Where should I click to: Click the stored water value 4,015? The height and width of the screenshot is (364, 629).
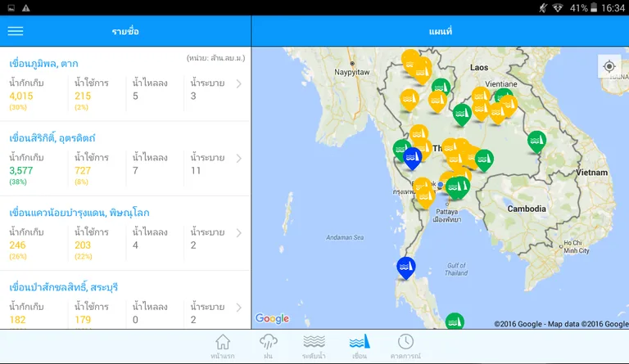tap(21, 96)
